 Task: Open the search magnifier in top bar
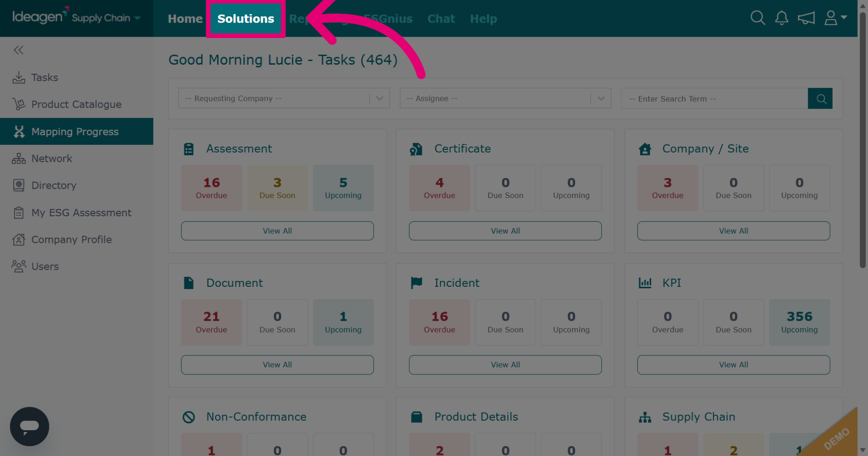(758, 18)
